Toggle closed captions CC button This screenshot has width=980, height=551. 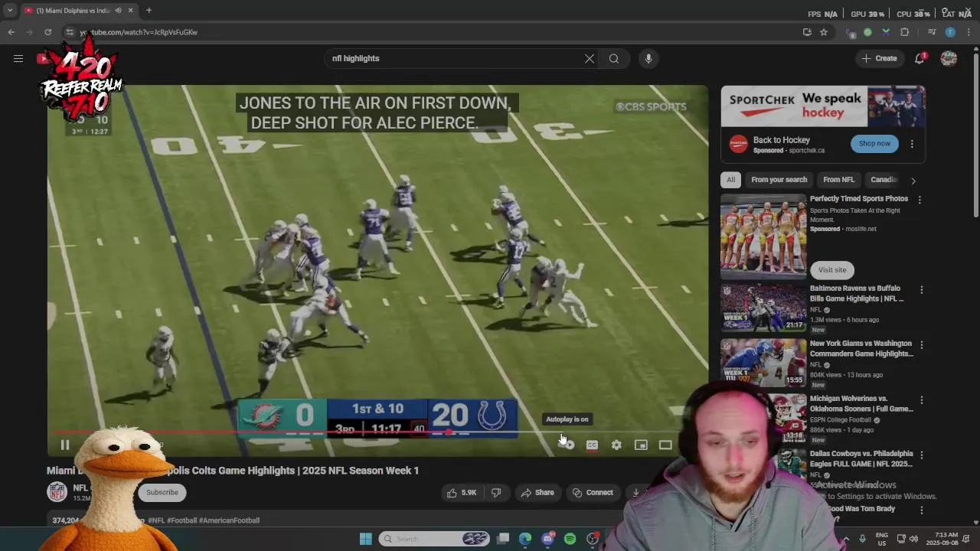click(592, 445)
